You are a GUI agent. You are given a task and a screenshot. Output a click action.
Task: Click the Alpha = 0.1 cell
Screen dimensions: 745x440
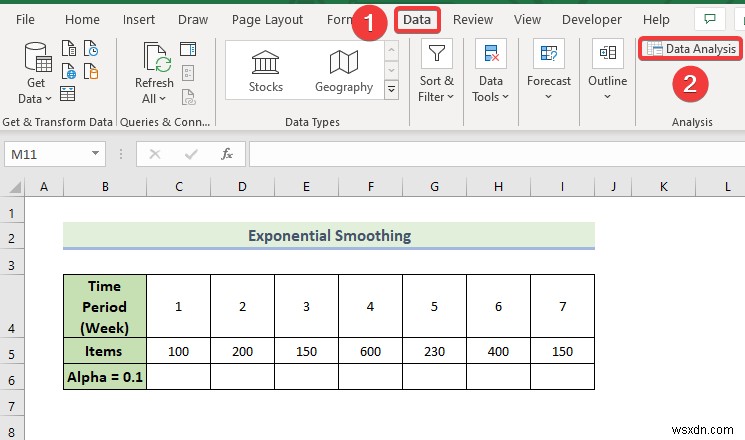click(105, 377)
